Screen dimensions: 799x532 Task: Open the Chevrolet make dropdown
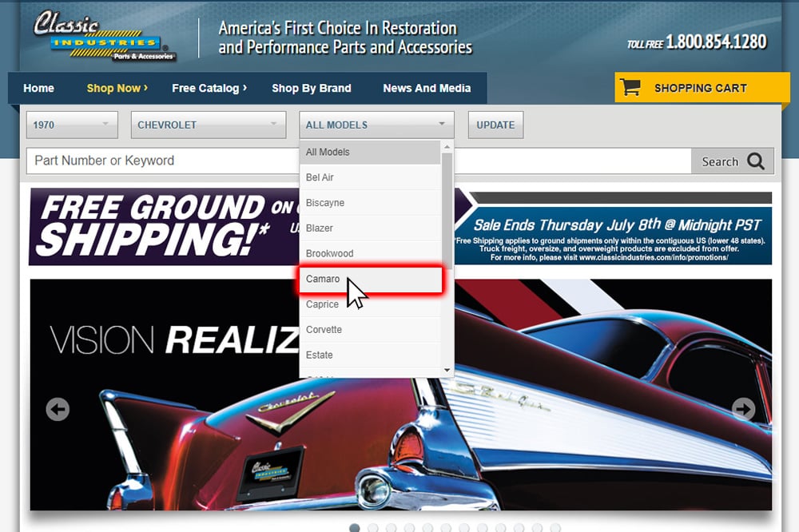(209, 125)
